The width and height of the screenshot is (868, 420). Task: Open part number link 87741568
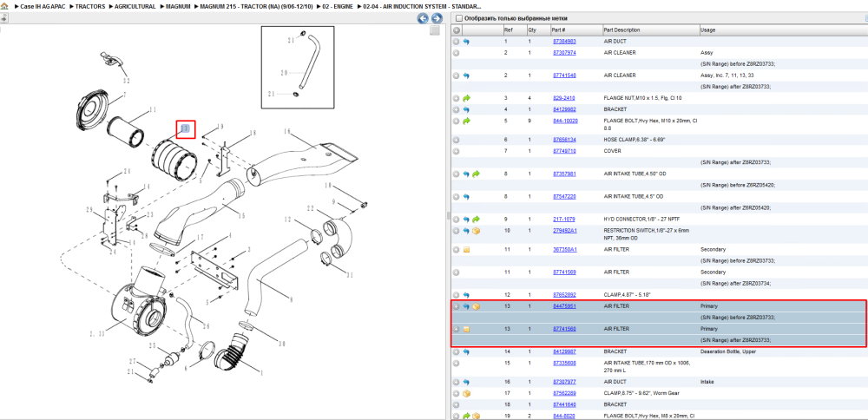(x=564, y=329)
